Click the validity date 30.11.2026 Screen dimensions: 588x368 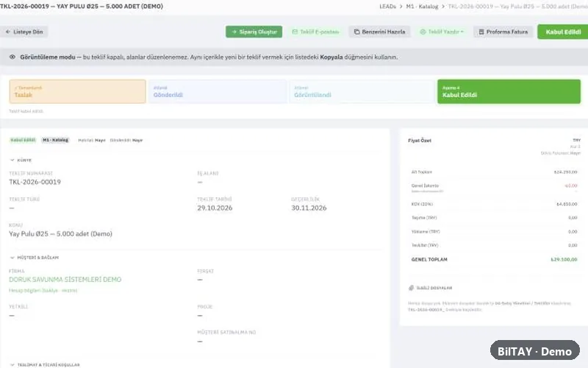(x=309, y=208)
